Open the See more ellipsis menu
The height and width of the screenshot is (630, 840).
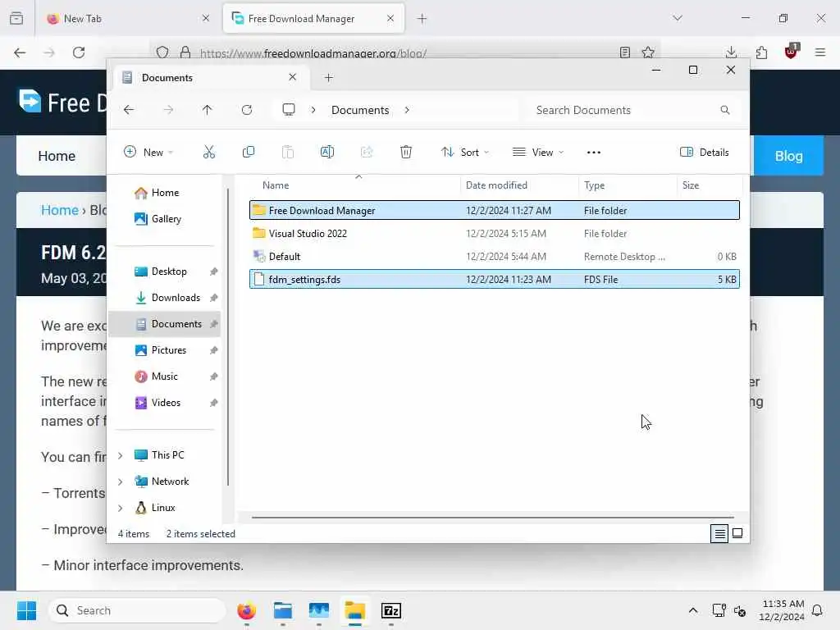coord(594,152)
